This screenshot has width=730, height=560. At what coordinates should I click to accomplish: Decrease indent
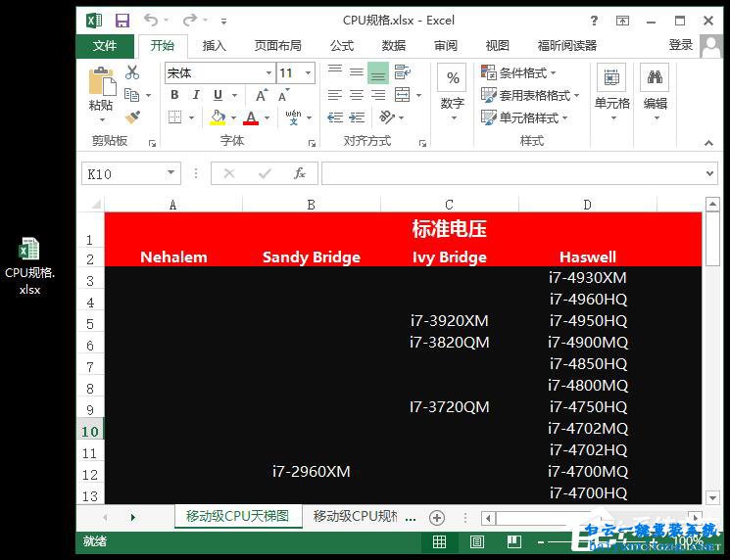(335, 117)
